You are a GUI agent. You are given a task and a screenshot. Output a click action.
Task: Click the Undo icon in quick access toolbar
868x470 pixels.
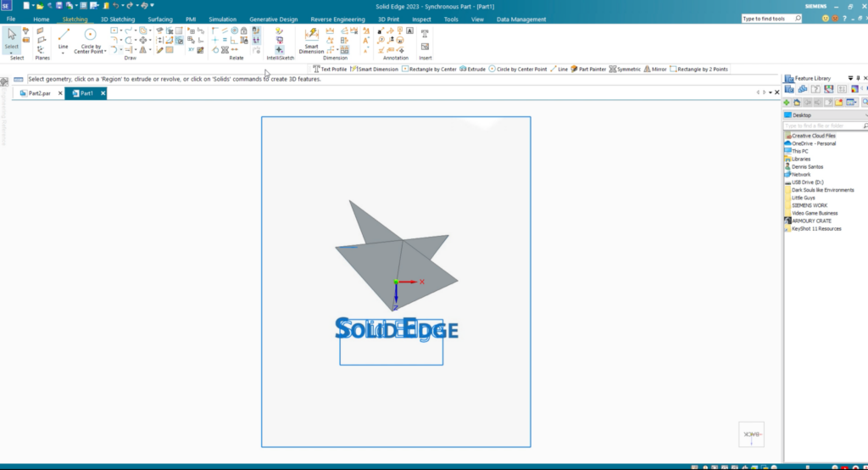tap(115, 6)
